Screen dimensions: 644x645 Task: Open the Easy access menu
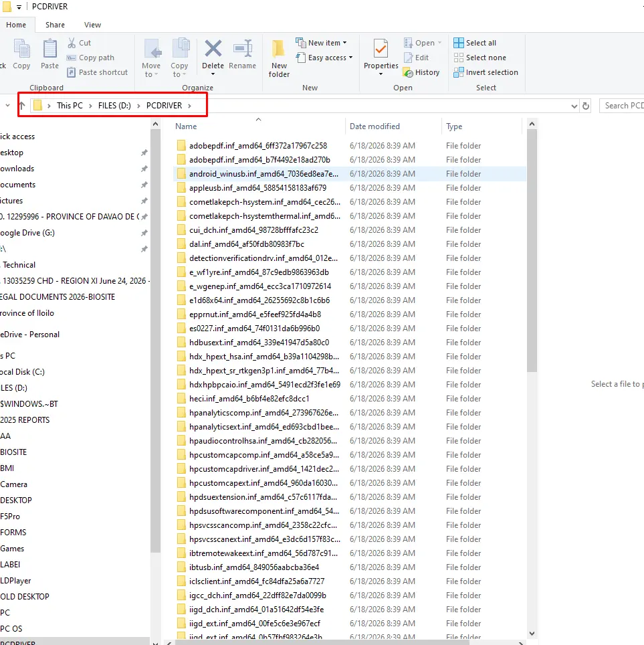click(x=324, y=58)
